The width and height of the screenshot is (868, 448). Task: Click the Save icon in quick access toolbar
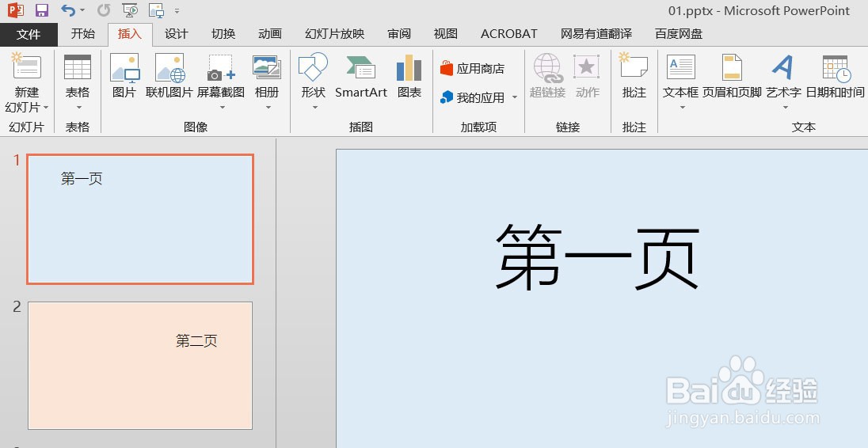(x=41, y=10)
